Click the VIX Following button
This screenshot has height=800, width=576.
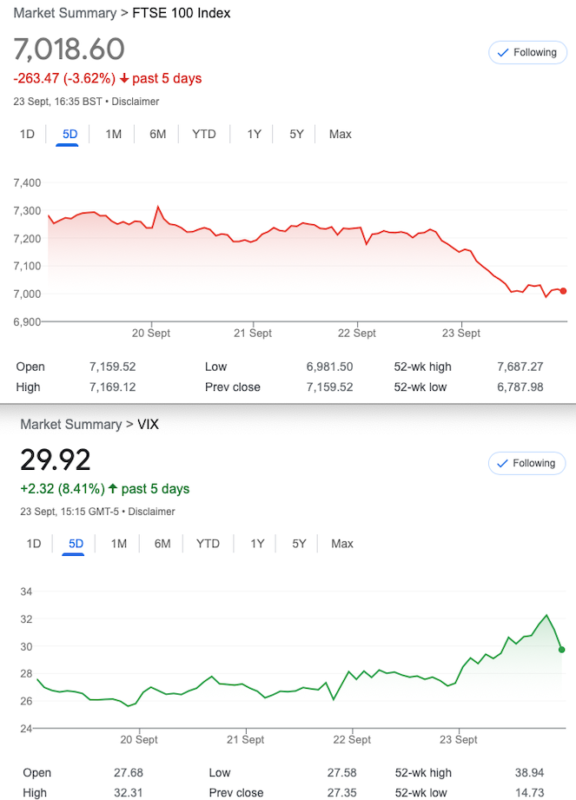coord(527,463)
